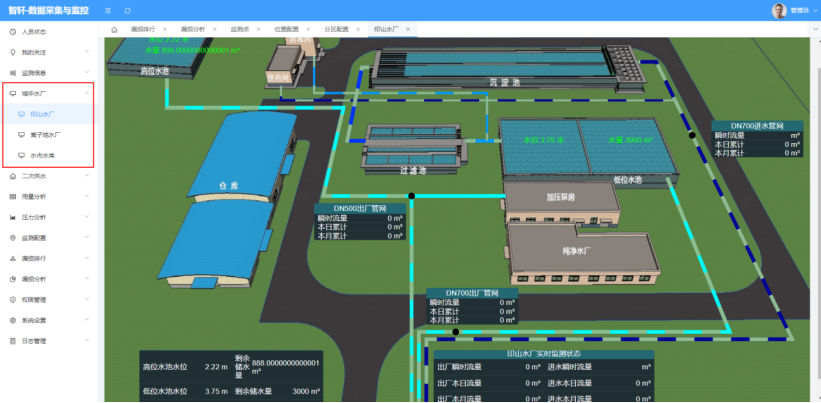This screenshot has width=821, height=403.
Task: Click the 权限管理 shield icon
Action: 13,300
